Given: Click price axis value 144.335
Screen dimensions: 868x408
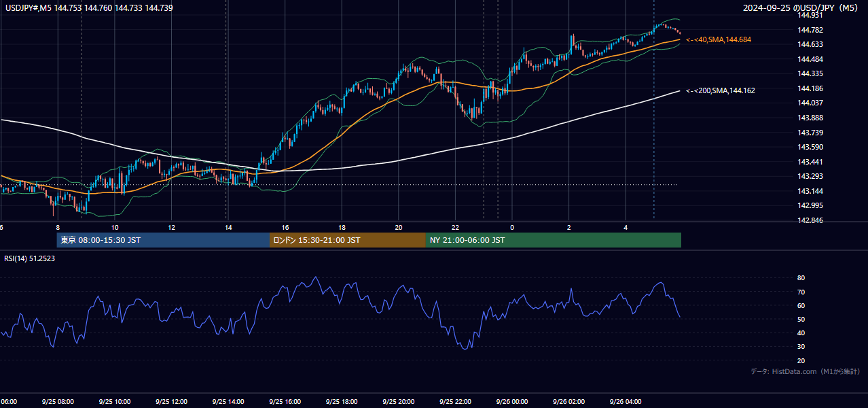Looking at the screenshot, I should pyautogui.click(x=811, y=73).
